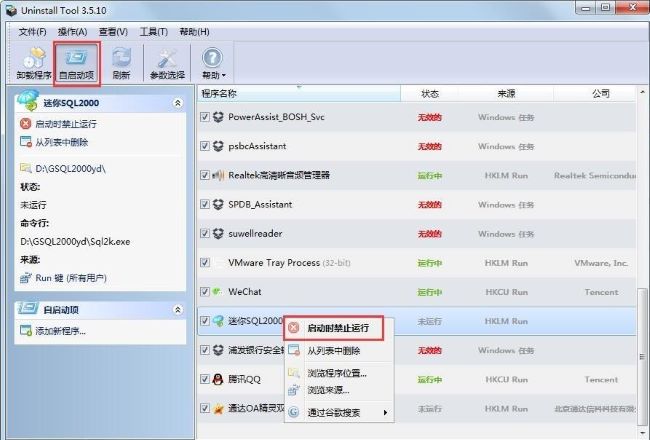Choose 浏览来源... in context menu
This screenshot has width=650, height=440.
[339, 390]
